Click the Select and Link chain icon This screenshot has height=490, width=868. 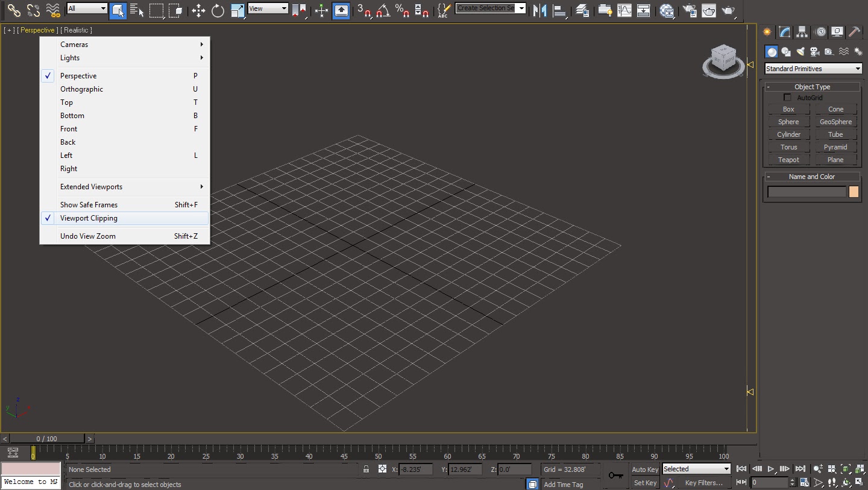(x=14, y=10)
